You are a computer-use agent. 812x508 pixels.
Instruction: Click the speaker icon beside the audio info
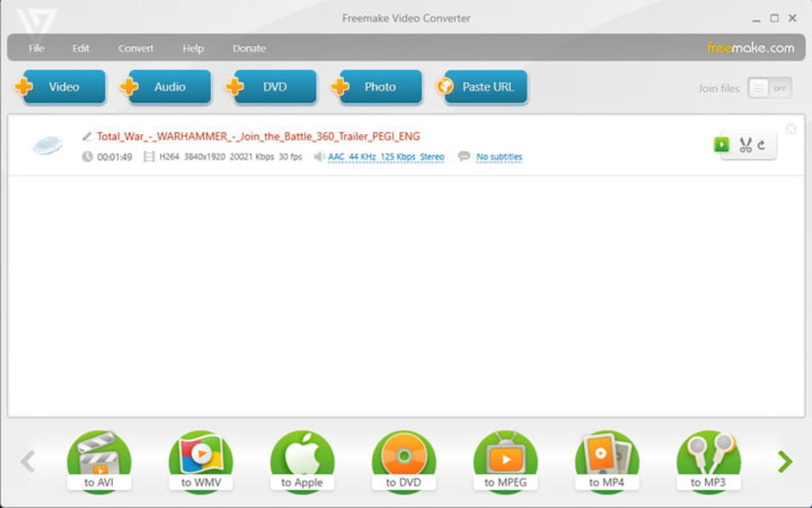click(319, 157)
